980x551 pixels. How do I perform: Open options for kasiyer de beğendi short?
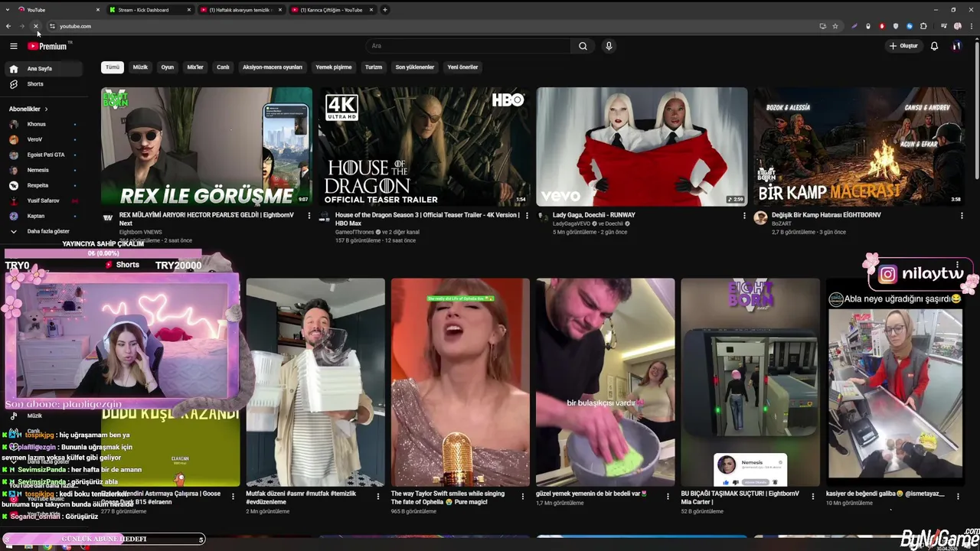pyautogui.click(x=957, y=495)
